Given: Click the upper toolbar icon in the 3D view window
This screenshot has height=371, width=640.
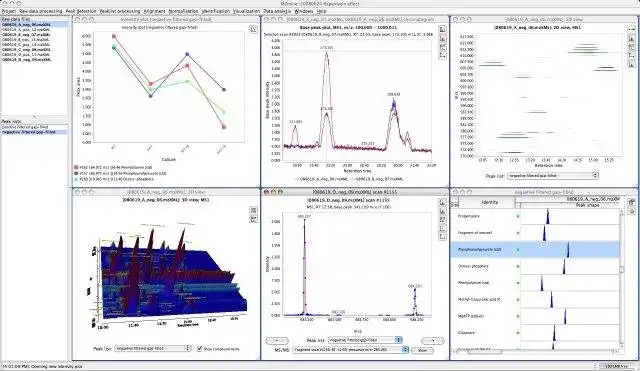Looking at the screenshot, I should (253, 210).
